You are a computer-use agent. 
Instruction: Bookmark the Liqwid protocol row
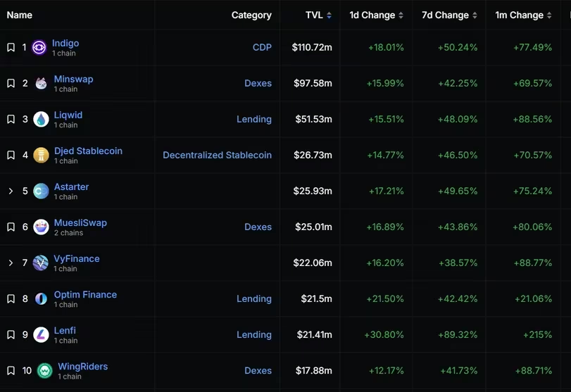11,119
